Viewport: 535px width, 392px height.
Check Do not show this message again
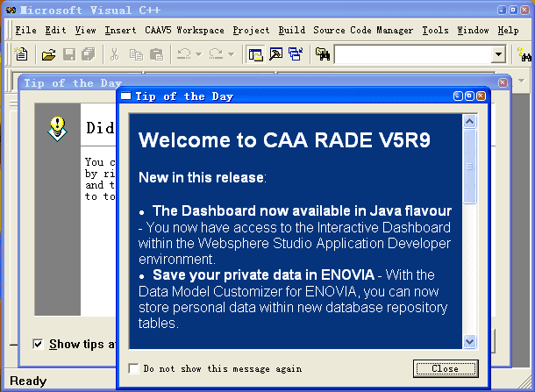pos(133,369)
